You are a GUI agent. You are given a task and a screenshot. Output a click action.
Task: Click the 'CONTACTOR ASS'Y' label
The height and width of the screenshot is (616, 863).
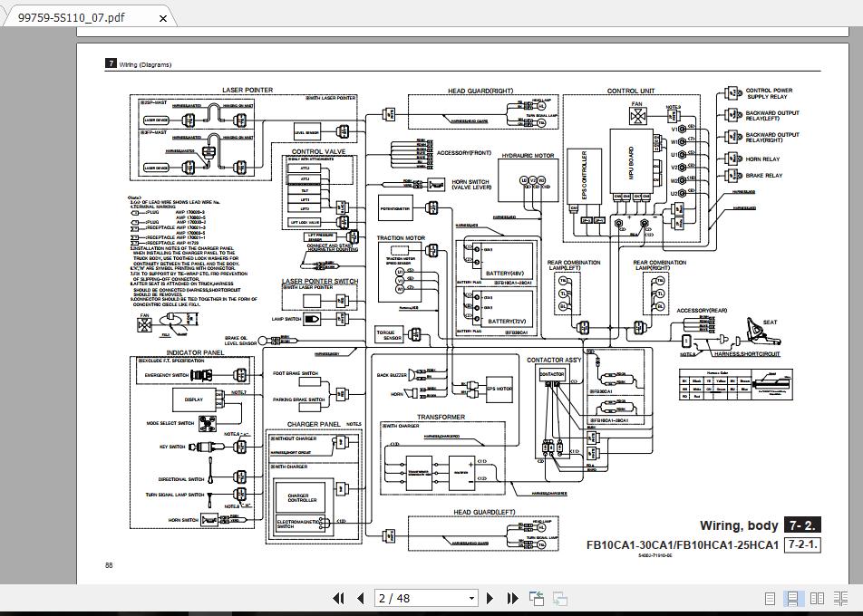click(x=554, y=360)
